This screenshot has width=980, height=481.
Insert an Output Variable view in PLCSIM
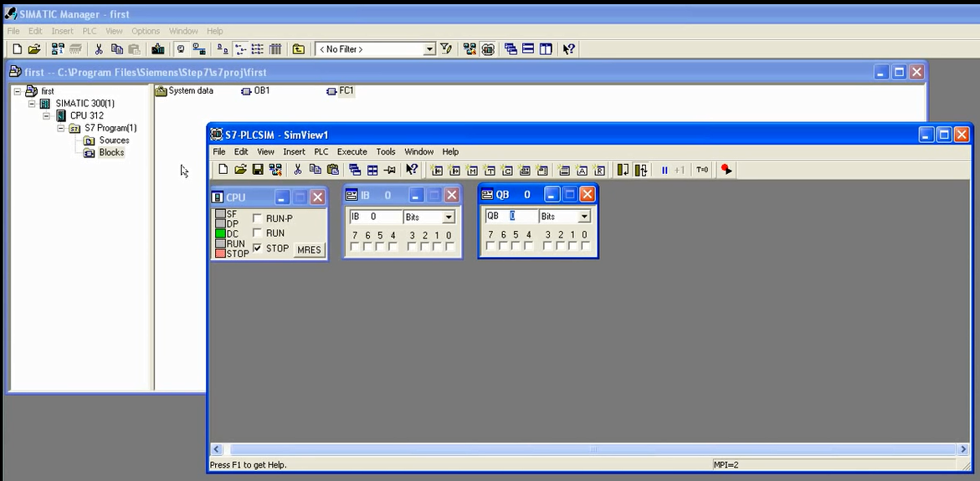(x=454, y=170)
